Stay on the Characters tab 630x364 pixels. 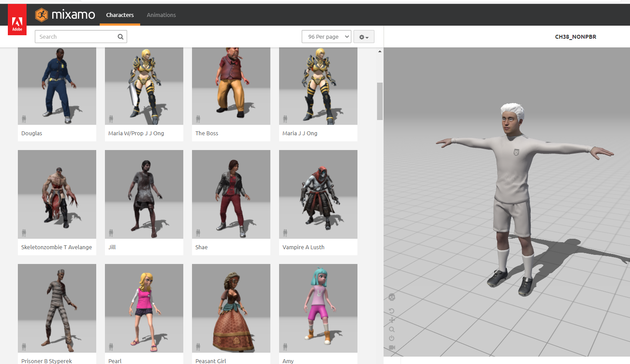point(120,15)
